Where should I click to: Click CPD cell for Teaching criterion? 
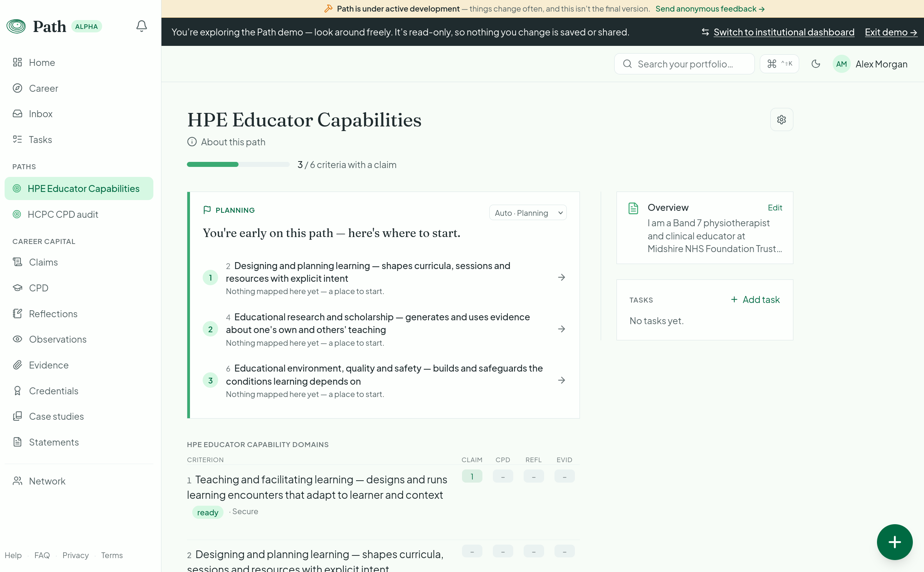click(503, 476)
